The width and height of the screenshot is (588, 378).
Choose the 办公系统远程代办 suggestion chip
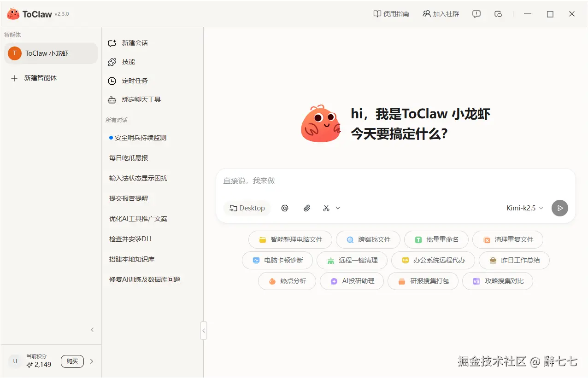coord(433,260)
